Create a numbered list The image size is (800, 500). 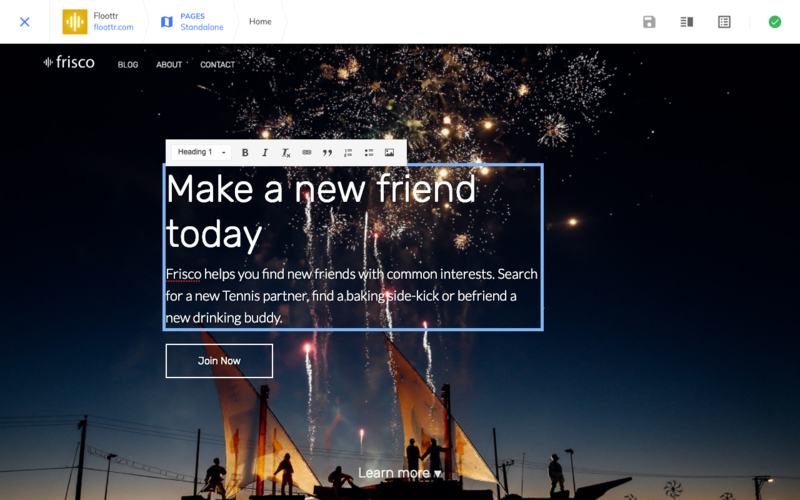click(x=348, y=153)
